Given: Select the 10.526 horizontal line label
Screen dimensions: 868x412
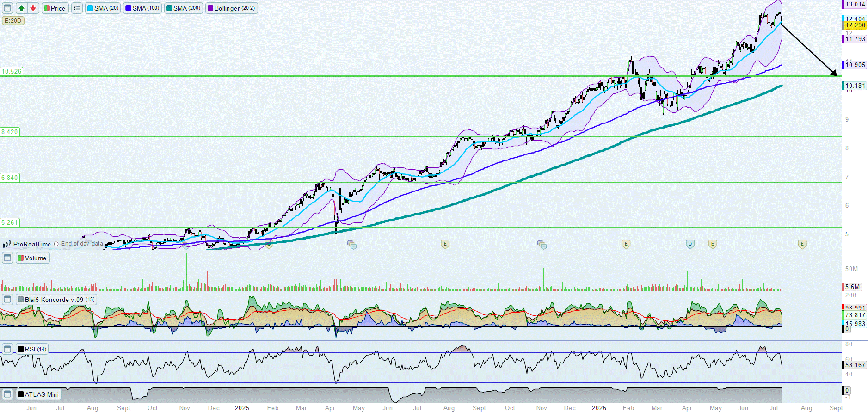Looking at the screenshot, I should tap(11, 71).
